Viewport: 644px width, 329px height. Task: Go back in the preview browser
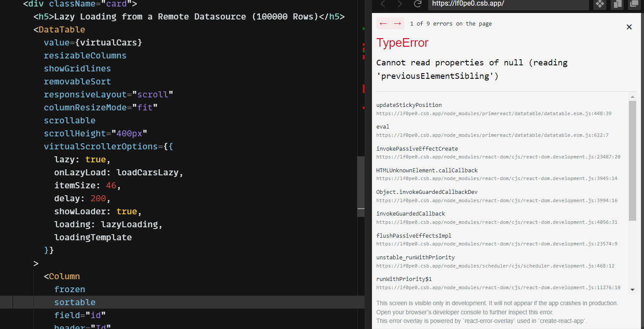[x=383, y=4]
